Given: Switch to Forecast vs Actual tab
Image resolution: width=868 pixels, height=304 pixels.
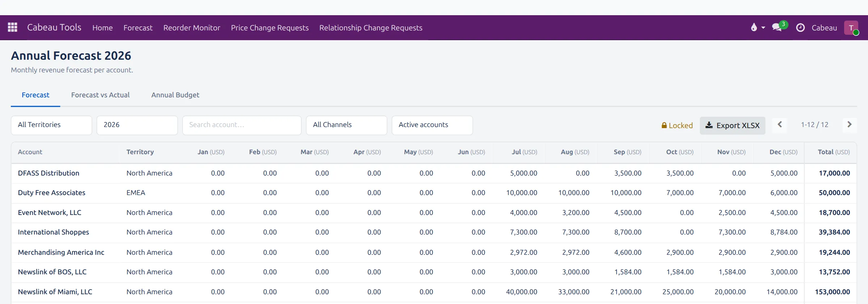Looking at the screenshot, I should [x=100, y=95].
